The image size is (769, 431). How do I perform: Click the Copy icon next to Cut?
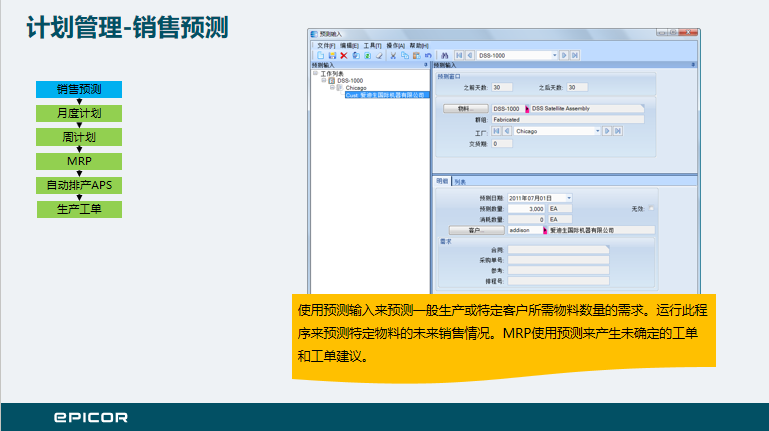click(x=405, y=55)
